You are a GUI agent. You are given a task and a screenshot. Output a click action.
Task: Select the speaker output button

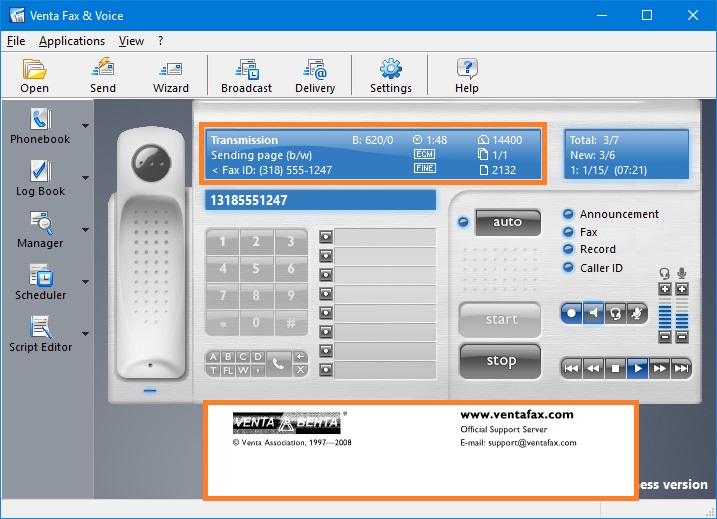click(x=594, y=313)
